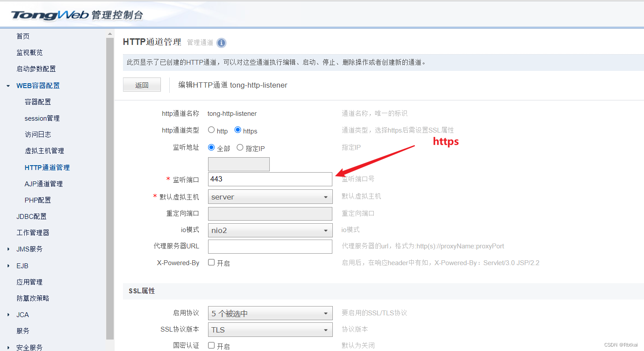Select session管理 in the sidebar
Viewport: 644px width, 351px height.
point(42,118)
